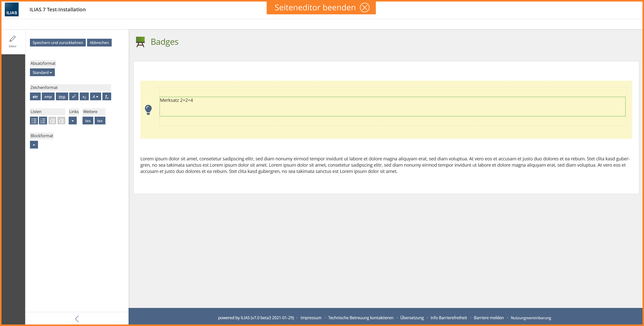Apply superscript x² formatting
Viewport: 644px width, 326px height.
pyautogui.click(x=74, y=97)
